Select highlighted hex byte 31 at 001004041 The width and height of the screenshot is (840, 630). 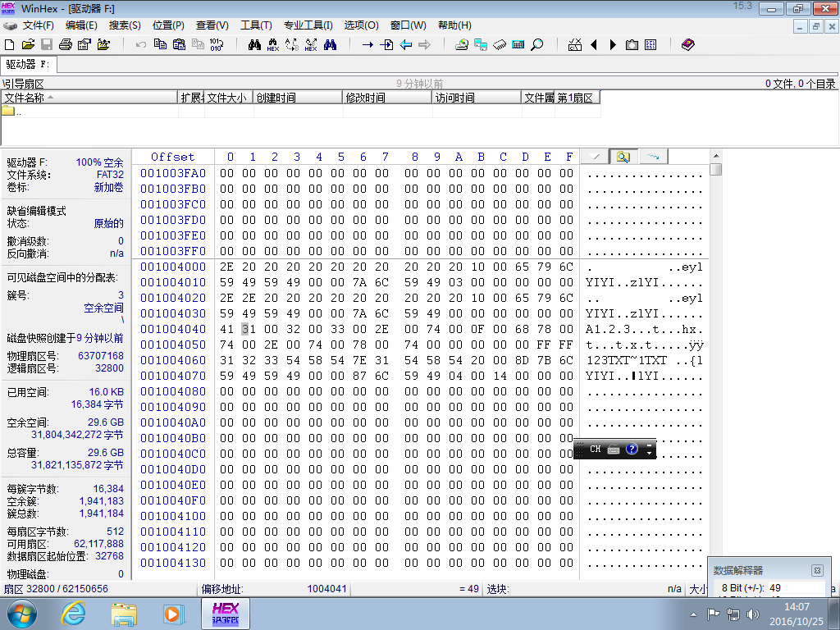[249, 329]
